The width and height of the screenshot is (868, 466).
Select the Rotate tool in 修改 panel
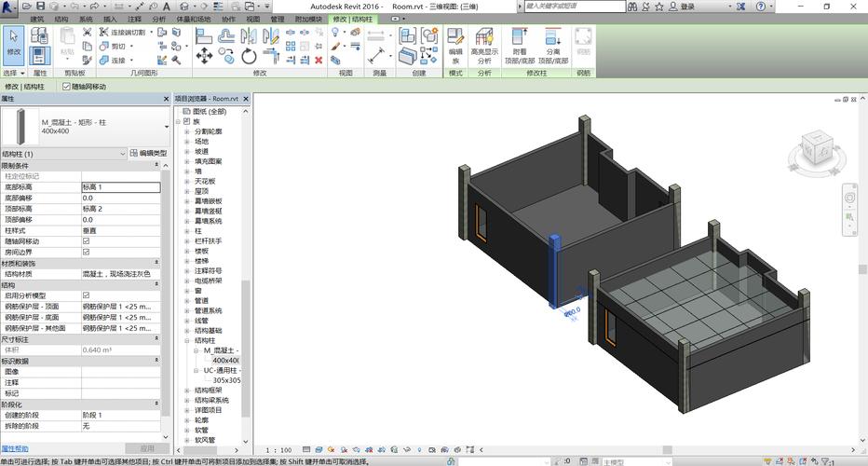pos(249,56)
